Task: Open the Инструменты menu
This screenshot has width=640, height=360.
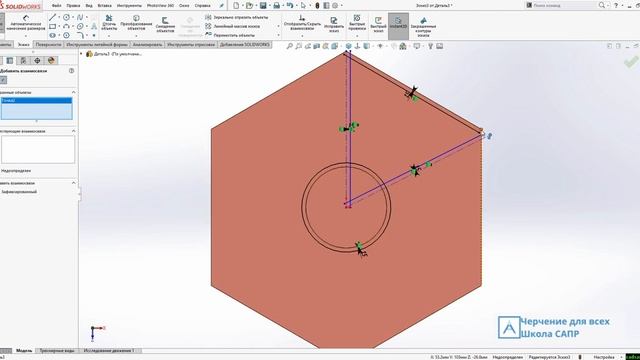Action: pos(129,6)
